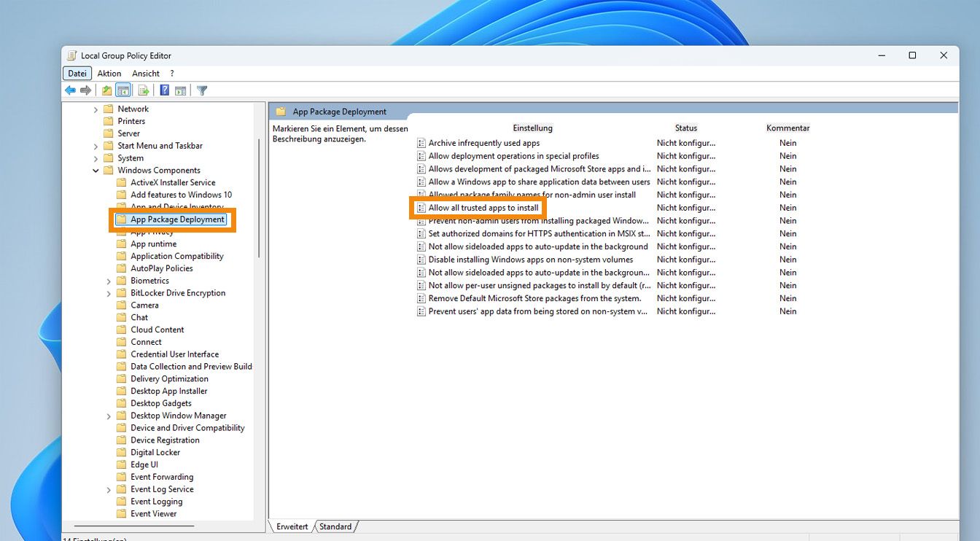The image size is (980, 541).
Task: Click policy icon beside Disable installing Windows apps
Action: (421, 260)
